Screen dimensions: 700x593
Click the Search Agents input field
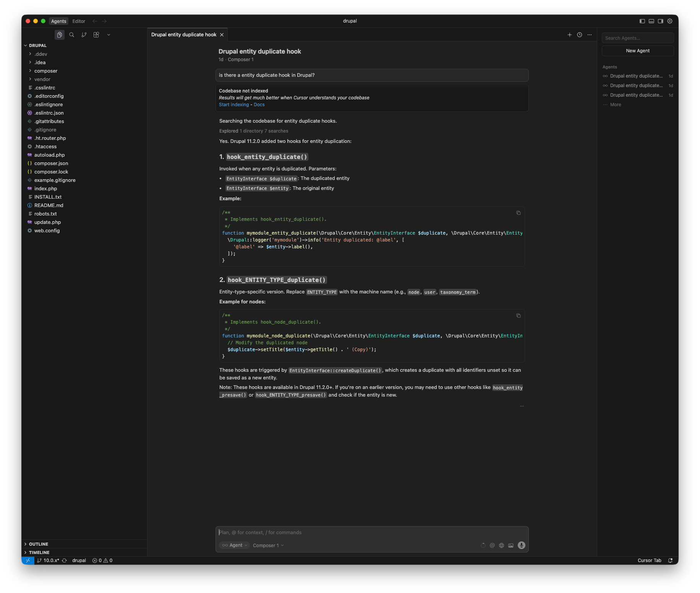(x=637, y=38)
